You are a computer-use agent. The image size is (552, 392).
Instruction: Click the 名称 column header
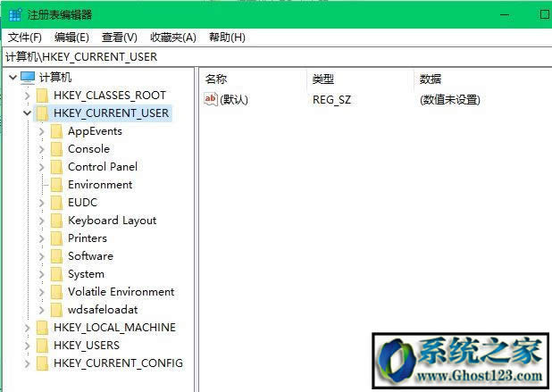click(216, 79)
